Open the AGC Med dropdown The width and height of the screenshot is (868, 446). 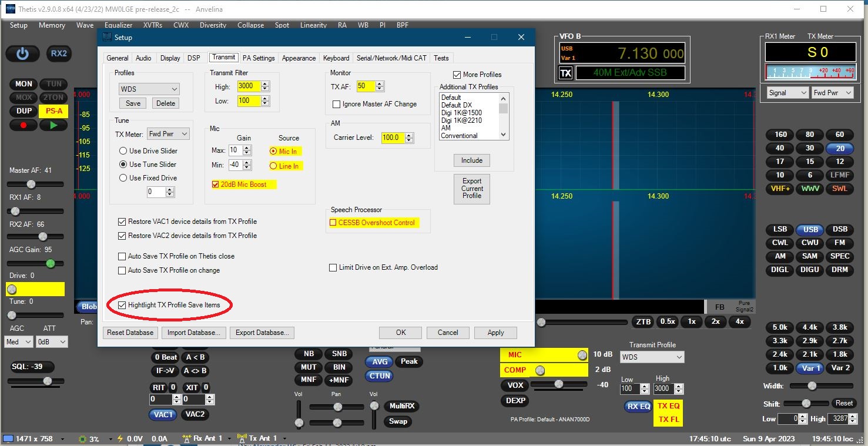pyautogui.click(x=19, y=341)
